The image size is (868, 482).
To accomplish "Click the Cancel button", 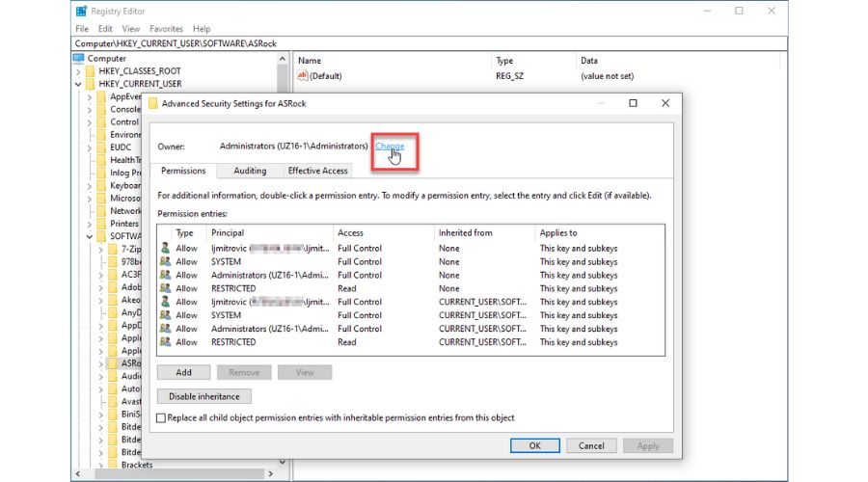I will [x=591, y=446].
